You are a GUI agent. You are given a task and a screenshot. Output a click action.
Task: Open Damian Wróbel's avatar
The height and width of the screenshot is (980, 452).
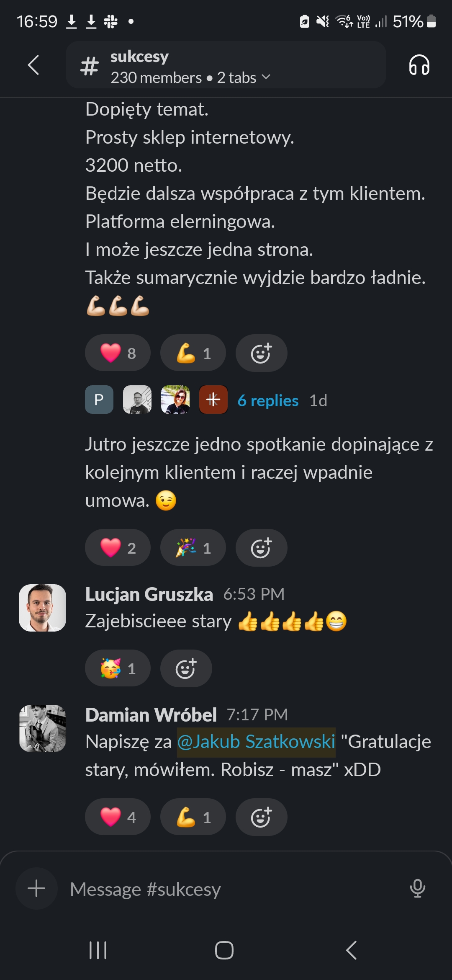pyautogui.click(x=42, y=728)
